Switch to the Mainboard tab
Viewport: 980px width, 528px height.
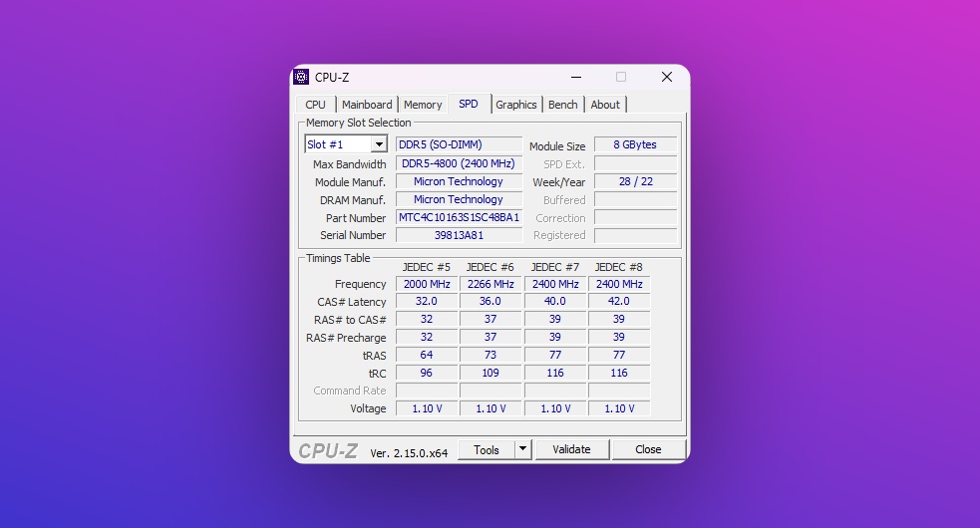(367, 105)
